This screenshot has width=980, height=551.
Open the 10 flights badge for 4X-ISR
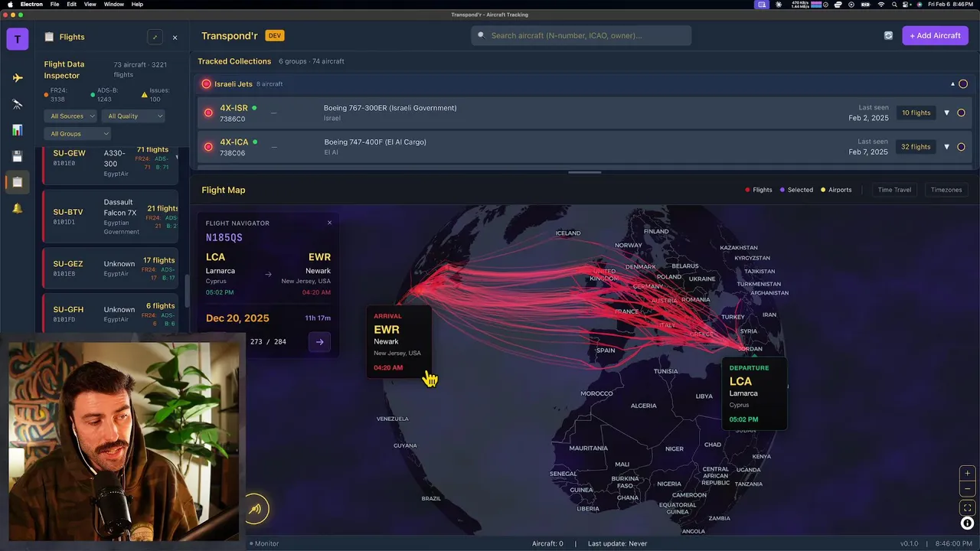click(x=916, y=112)
